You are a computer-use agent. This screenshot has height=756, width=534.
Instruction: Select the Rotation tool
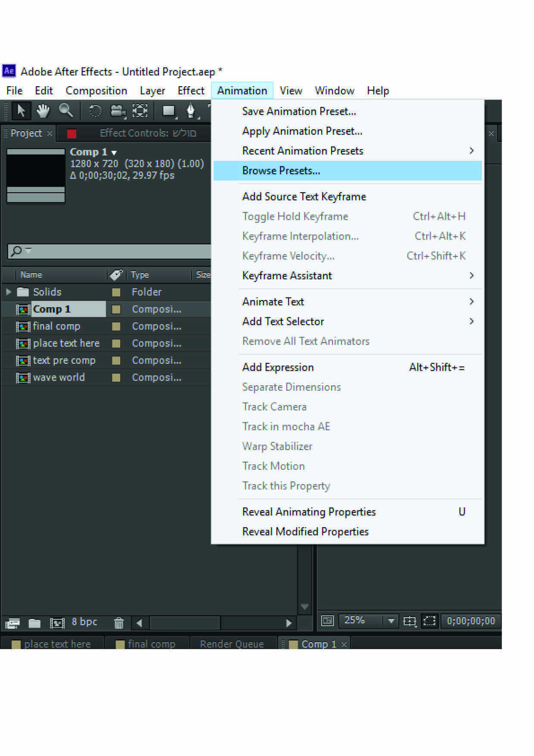pyautogui.click(x=95, y=111)
